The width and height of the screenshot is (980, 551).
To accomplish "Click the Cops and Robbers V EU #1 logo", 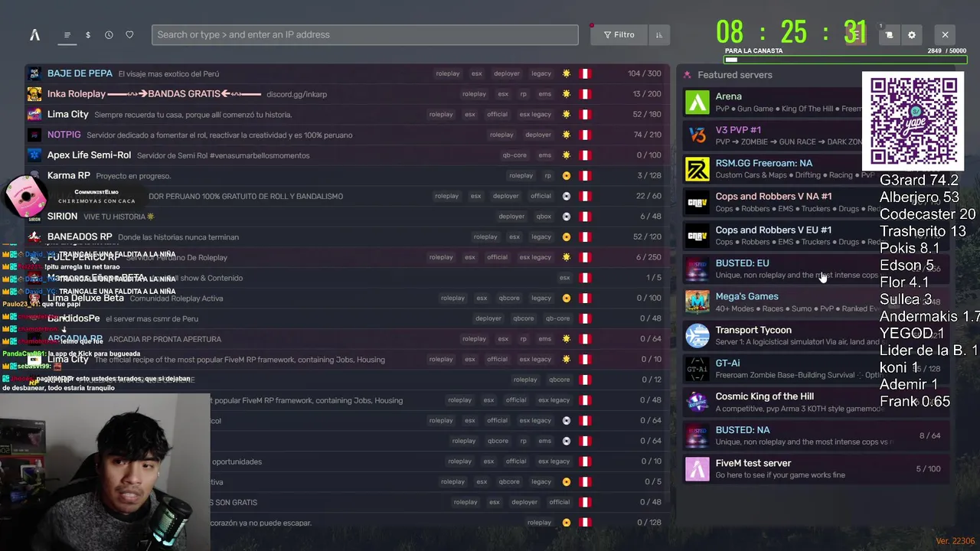I will coord(697,236).
